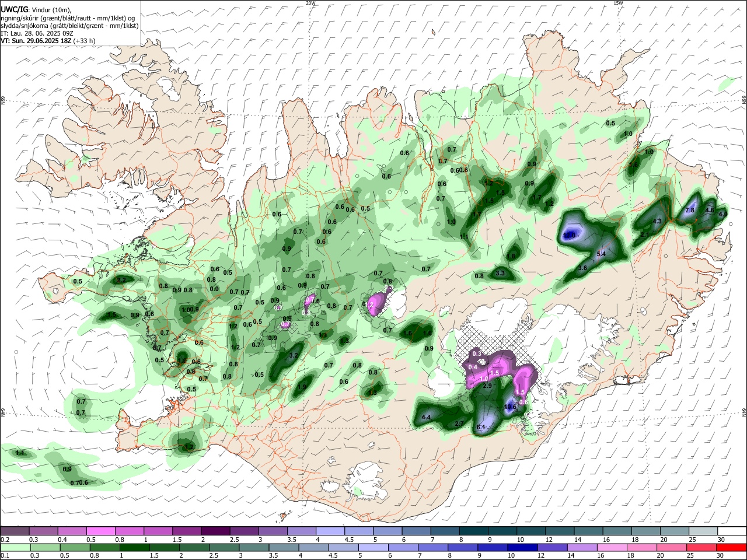
Task: Click the 6.1 precipitation value in the south
Action: pos(481,428)
